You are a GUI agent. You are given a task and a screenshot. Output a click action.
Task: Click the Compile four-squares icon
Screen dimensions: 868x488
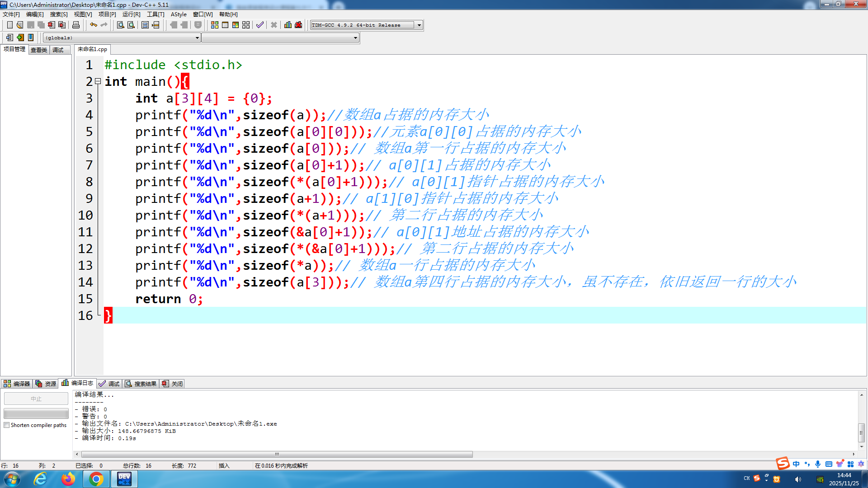click(215, 25)
